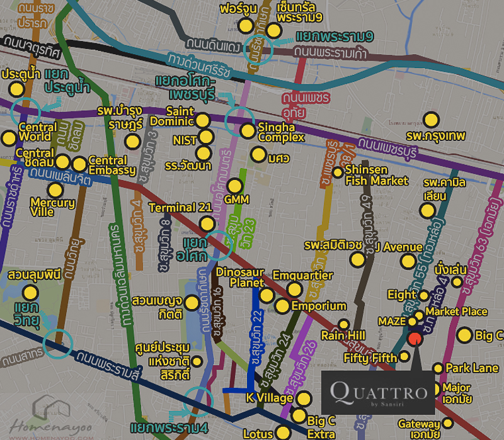Select the Saint Dominic yellow dot
The height and width of the screenshot is (440, 504).
[203, 120]
